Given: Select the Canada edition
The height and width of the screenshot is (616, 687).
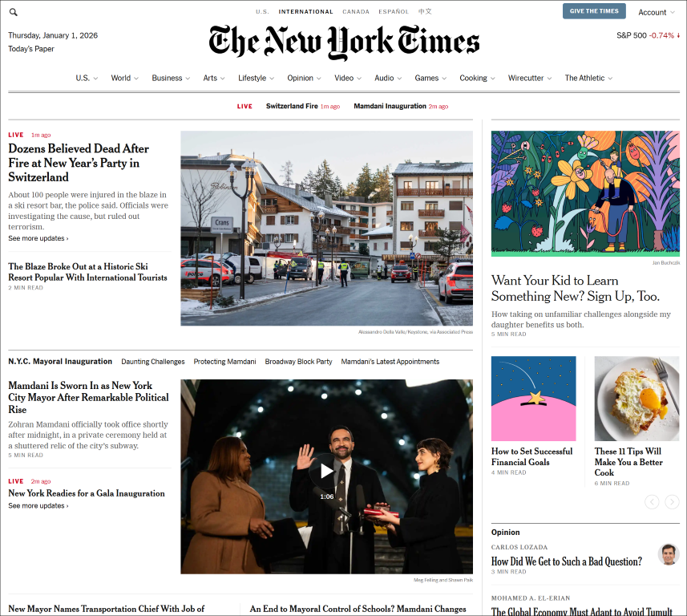Looking at the screenshot, I should tap(356, 12).
